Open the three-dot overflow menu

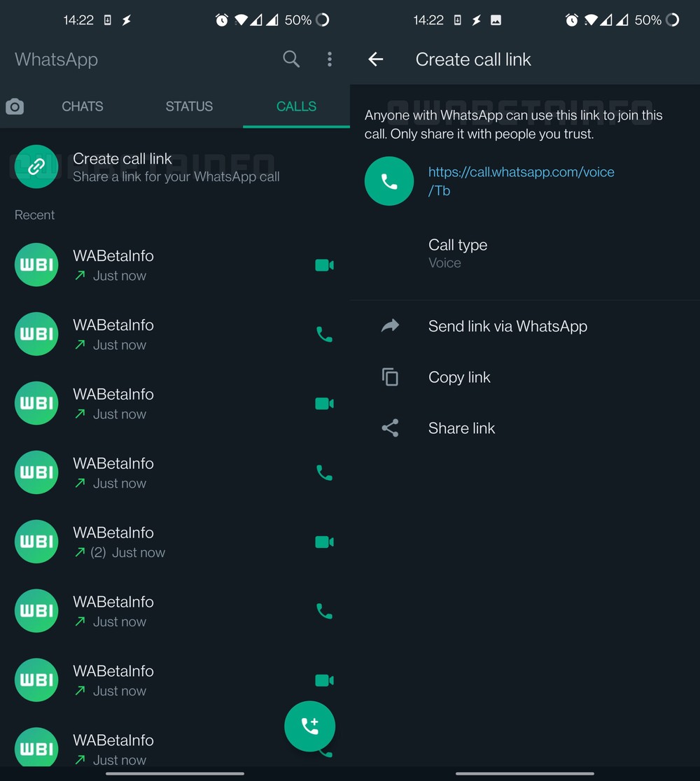[330, 59]
